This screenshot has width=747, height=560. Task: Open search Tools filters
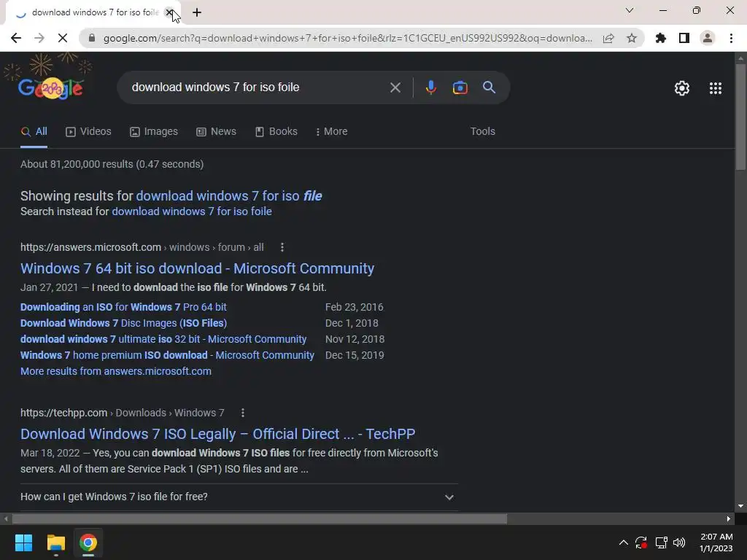click(483, 131)
